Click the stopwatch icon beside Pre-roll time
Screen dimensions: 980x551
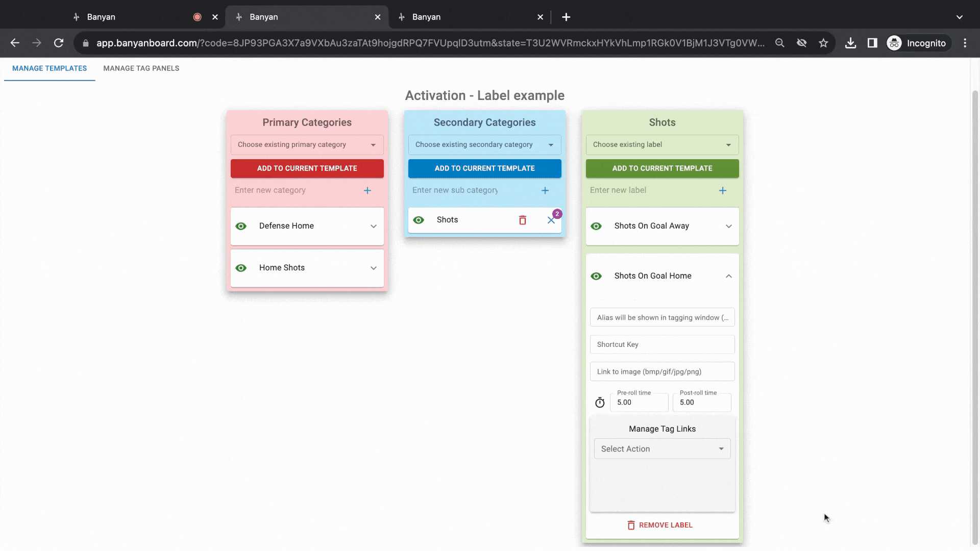click(600, 403)
